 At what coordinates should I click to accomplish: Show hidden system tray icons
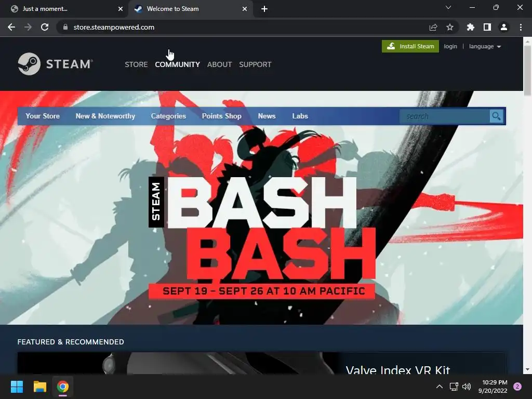click(x=440, y=387)
